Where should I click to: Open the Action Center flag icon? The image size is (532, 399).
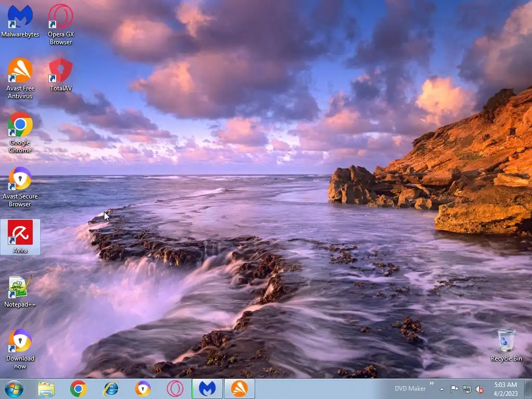[454, 389]
